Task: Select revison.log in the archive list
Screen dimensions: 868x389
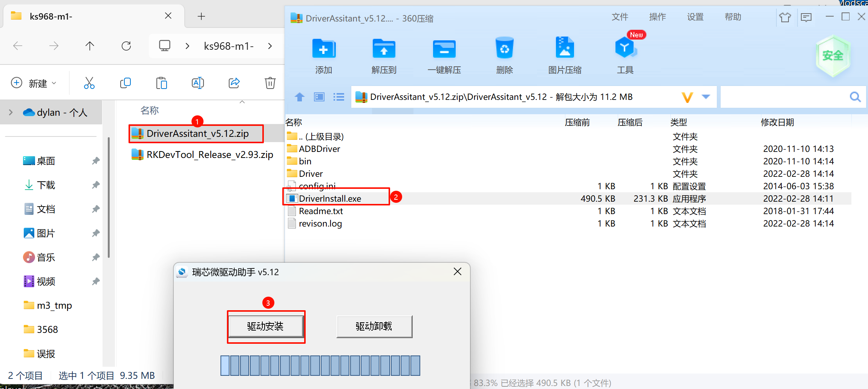Action: pos(315,224)
